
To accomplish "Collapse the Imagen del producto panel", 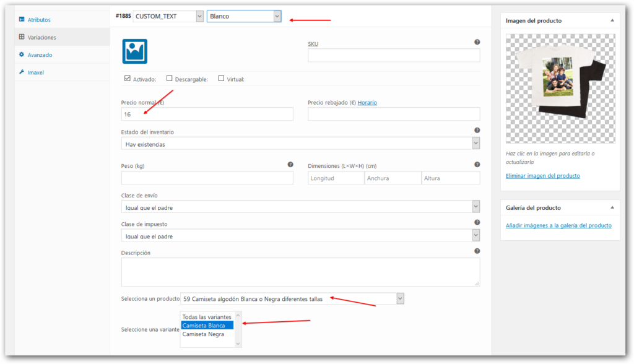I will [x=612, y=20].
